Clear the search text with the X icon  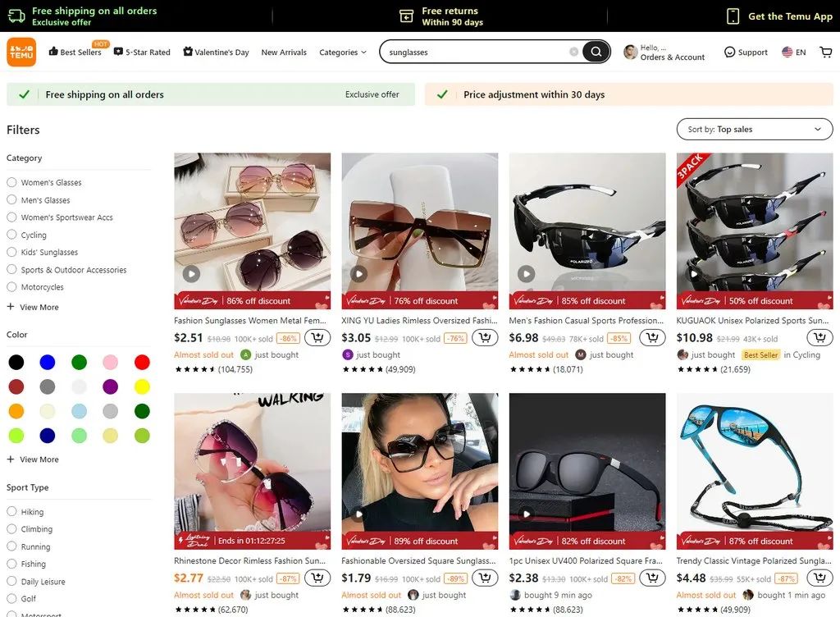tap(573, 52)
